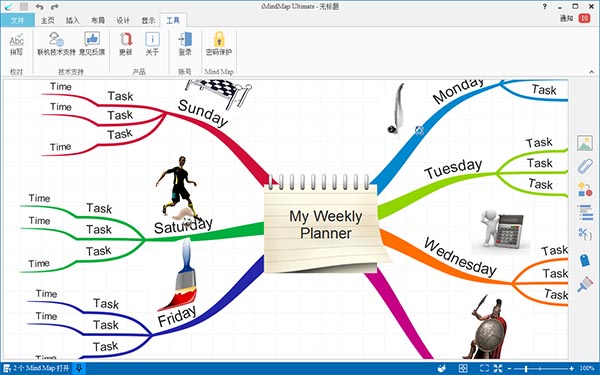Click the Help question mark icon
Image resolution: width=600 pixels, height=375 pixels.
(x=545, y=6)
